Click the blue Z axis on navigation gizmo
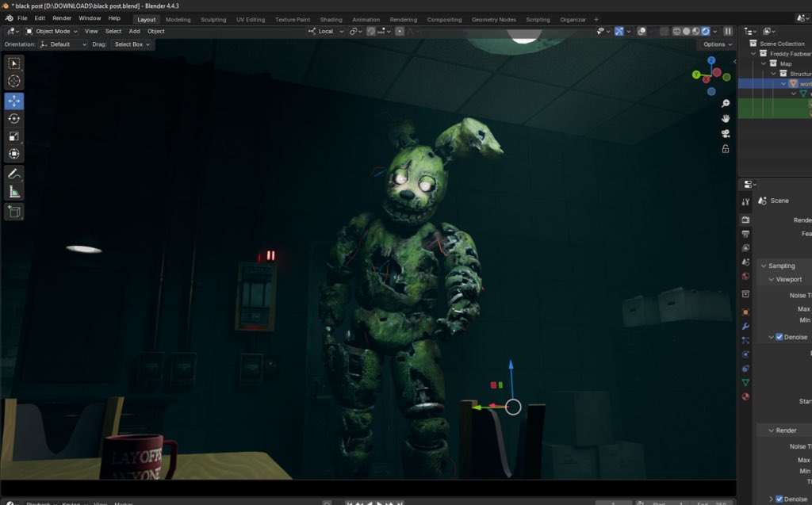The height and width of the screenshot is (505, 812). [x=711, y=60]
